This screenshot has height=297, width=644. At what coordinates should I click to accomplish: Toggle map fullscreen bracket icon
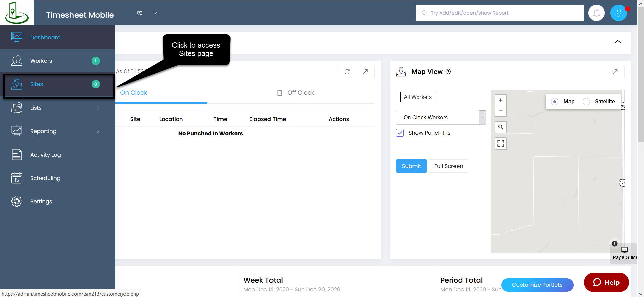501,143
